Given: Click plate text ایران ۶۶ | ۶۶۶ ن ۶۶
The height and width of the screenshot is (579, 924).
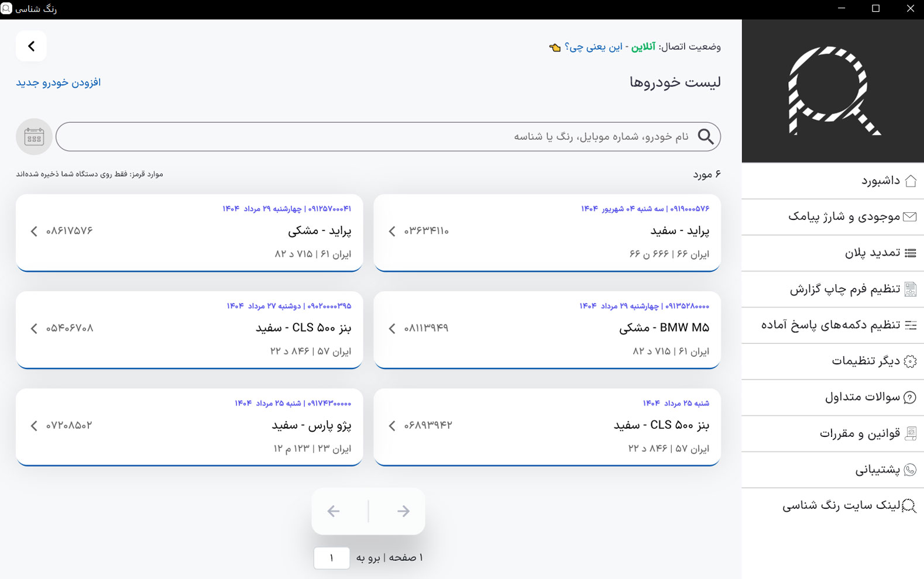Looking at the screenshot, I should [x=669, y=254].
